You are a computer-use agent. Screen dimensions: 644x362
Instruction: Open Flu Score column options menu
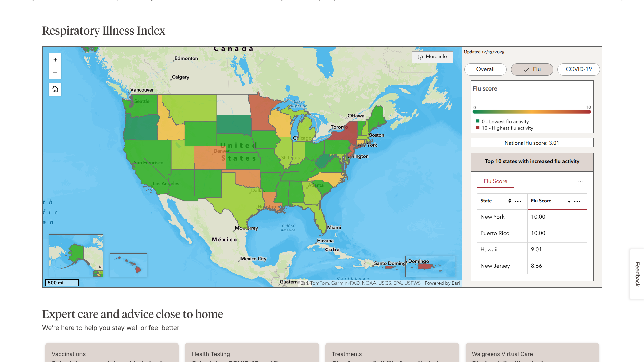577,201
